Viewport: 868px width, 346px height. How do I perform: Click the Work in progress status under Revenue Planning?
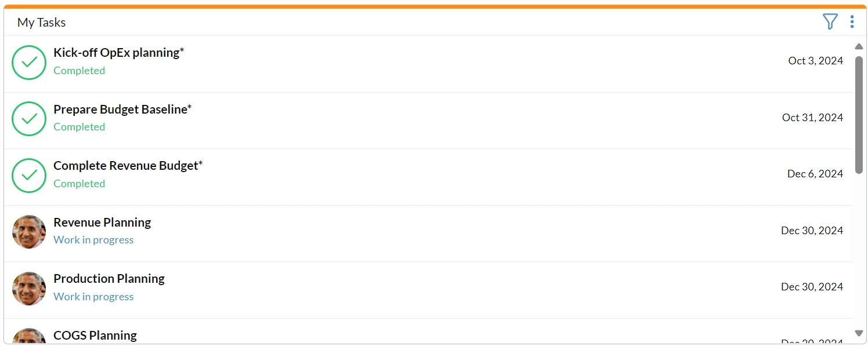(x=93, y=240)
